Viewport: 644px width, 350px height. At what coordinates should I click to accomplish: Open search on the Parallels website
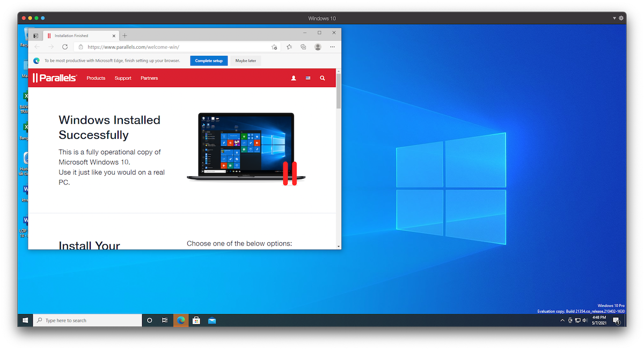tap(322, 78)
